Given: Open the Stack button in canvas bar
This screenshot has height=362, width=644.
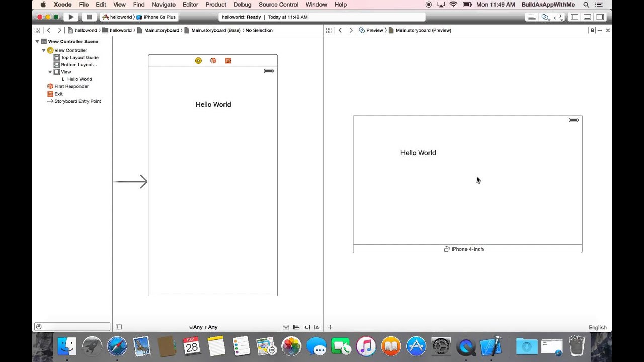Looking at the screenshot, I should click(x=286, y=327).
